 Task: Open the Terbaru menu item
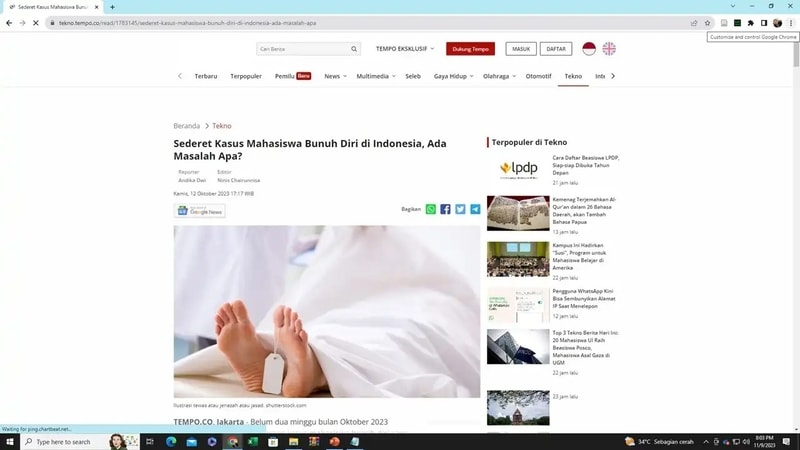click(x=206, y=76)
